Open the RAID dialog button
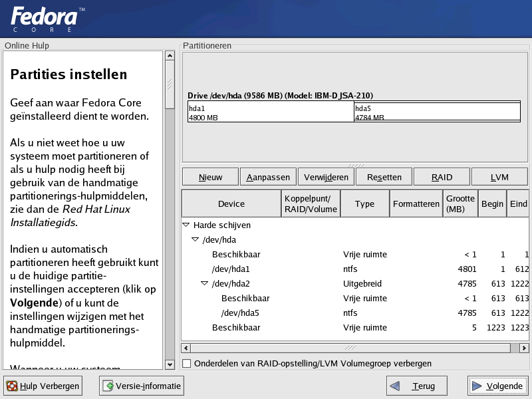This screenshot has width=532, height=399. [x=442, y=177]
